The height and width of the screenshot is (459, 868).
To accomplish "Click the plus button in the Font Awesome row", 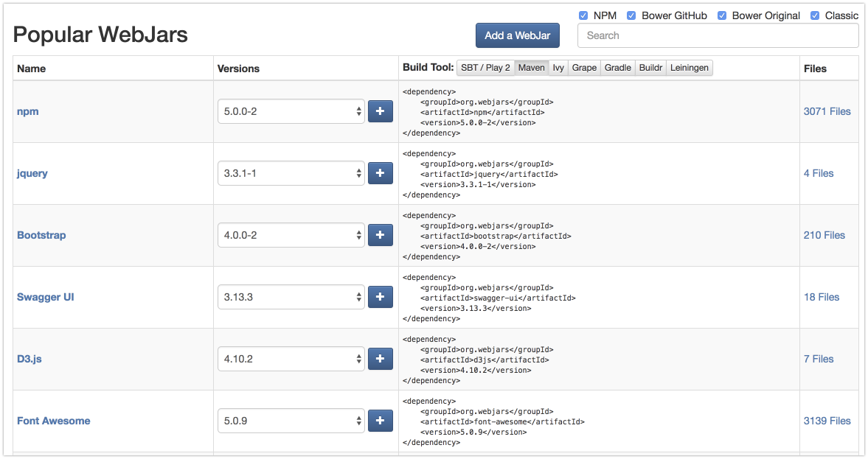I will 381,421.
